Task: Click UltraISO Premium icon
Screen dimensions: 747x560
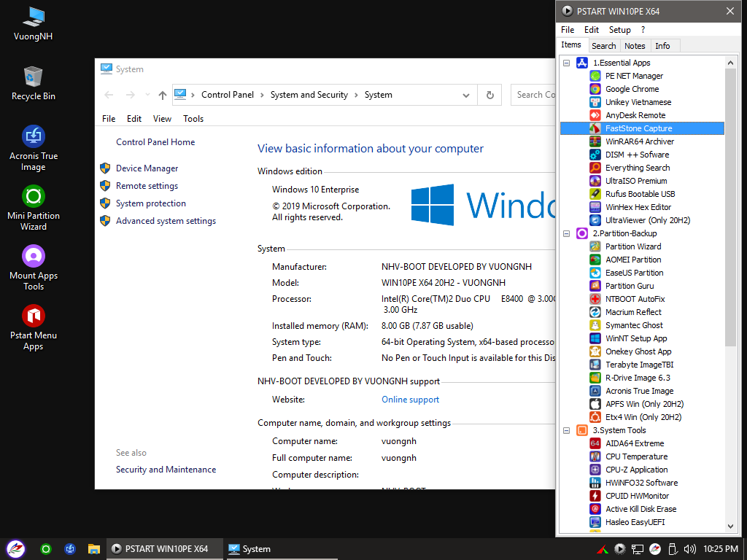Action: [595, 181]
